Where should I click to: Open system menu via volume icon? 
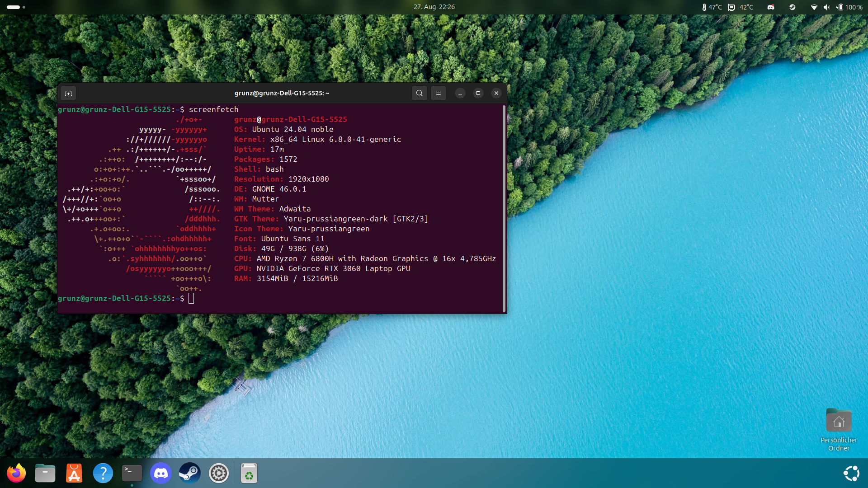826,7
